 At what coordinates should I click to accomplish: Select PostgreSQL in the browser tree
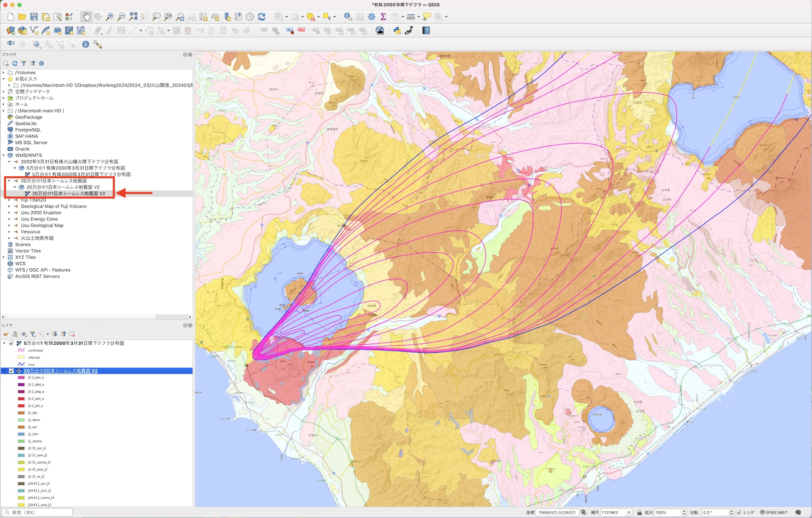point(28,130)
